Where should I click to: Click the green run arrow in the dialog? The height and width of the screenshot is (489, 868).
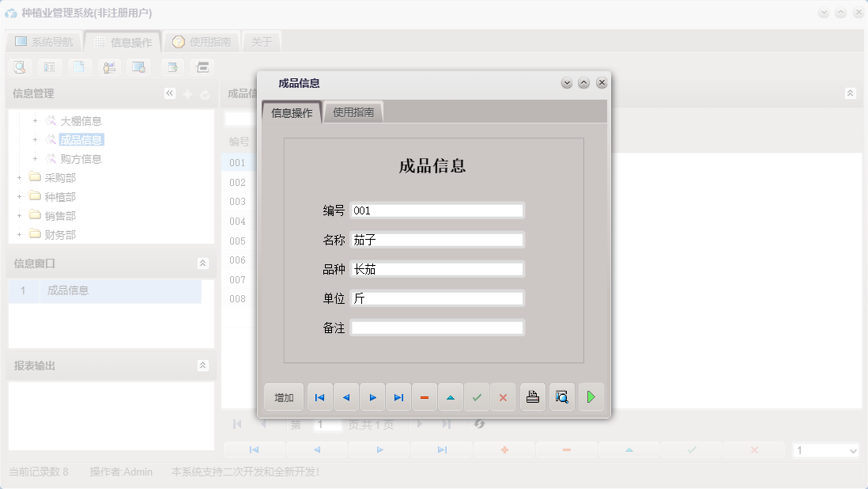[x=591, y=396]
